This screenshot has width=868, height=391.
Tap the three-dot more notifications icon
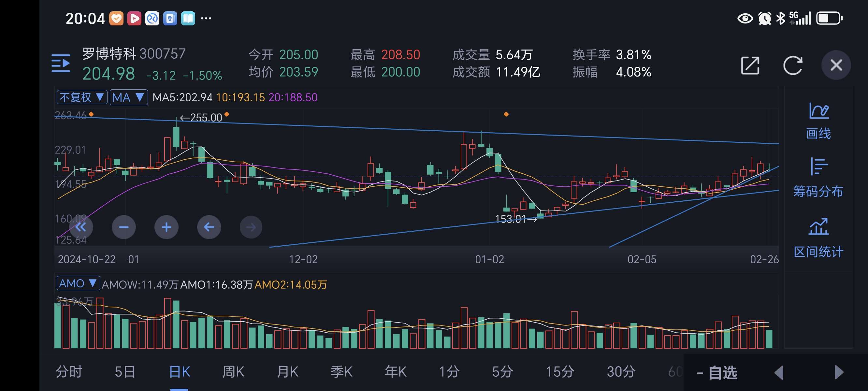[206, 18]
